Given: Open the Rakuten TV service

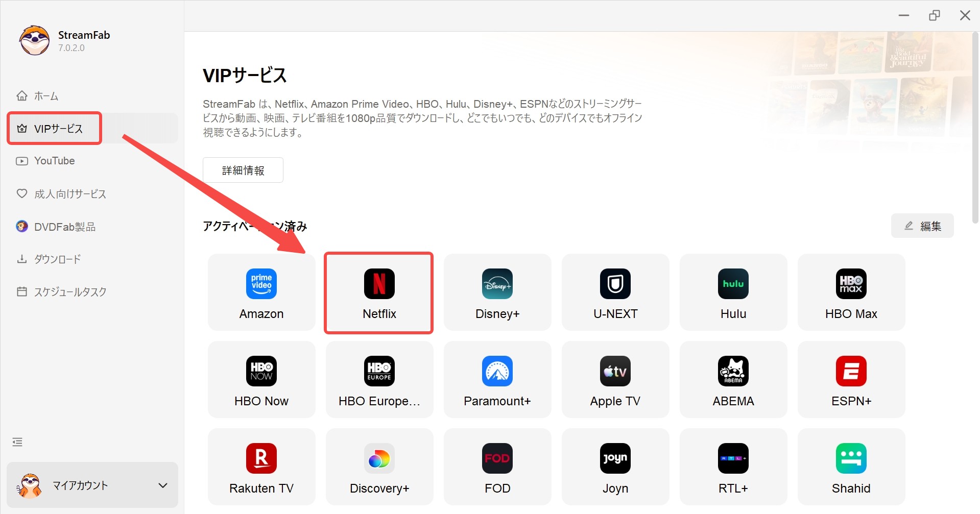Looking at the screenshot, I should tap(261, 467).
